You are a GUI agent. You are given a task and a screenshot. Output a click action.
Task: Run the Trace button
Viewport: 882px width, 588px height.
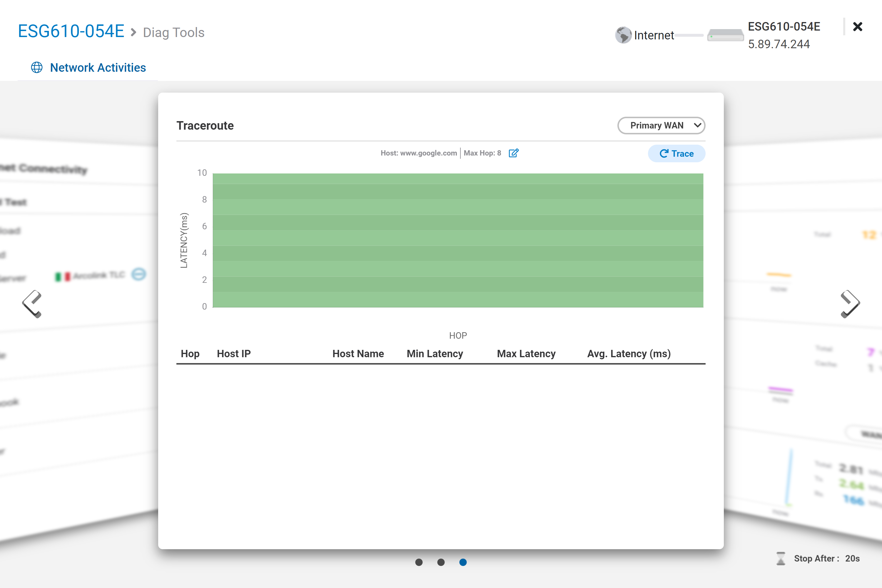[x=676, y=153]
